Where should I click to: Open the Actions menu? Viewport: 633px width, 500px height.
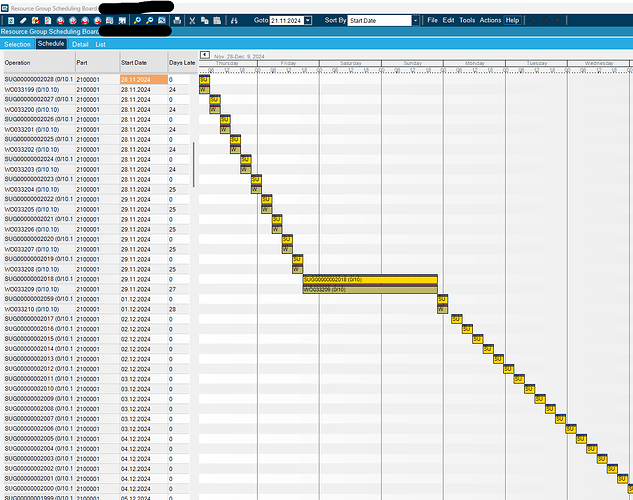tap(490, 20)
